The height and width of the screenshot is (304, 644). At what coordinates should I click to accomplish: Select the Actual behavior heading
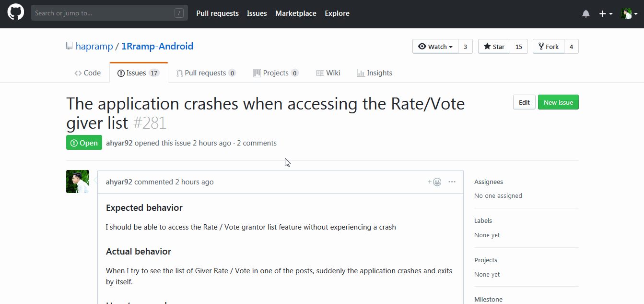[139, 252]
